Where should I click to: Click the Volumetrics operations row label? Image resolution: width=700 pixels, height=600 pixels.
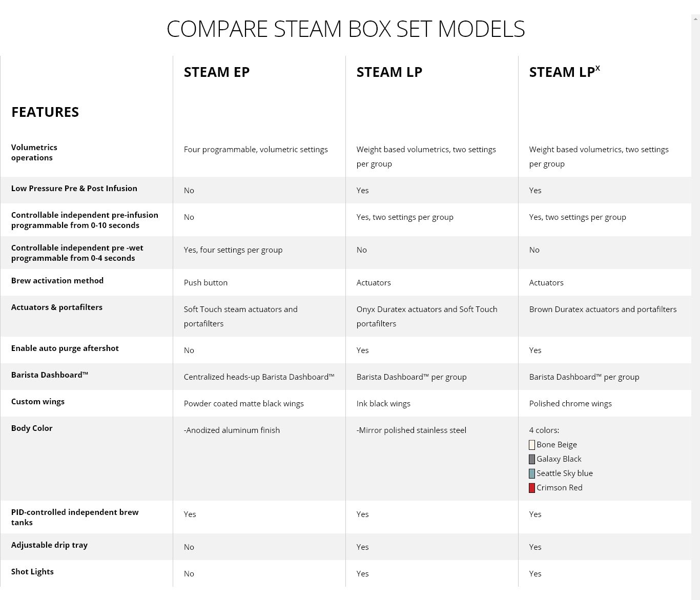pyautogui.click(x=34, y=153)
